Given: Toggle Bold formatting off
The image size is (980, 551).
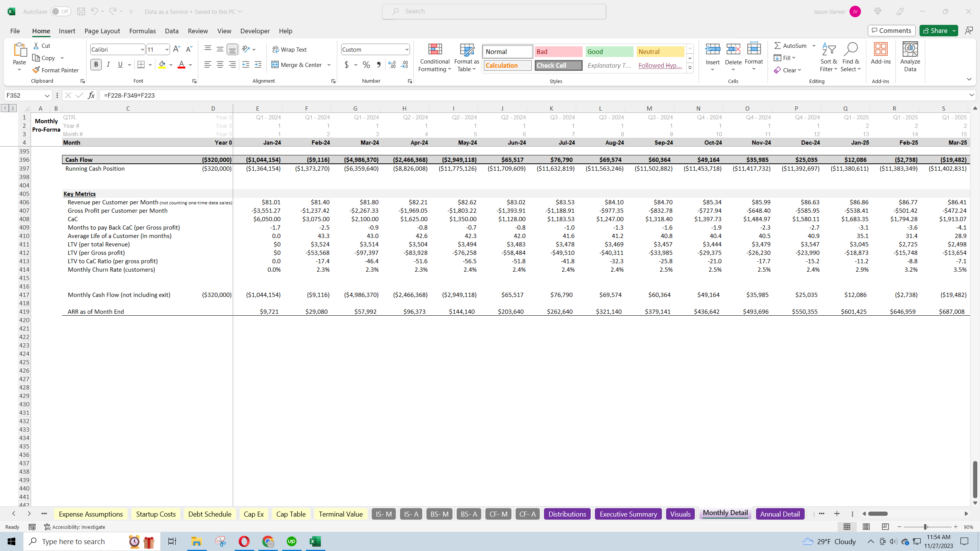Looking at the screenshot, I should (x=96, y=64).
